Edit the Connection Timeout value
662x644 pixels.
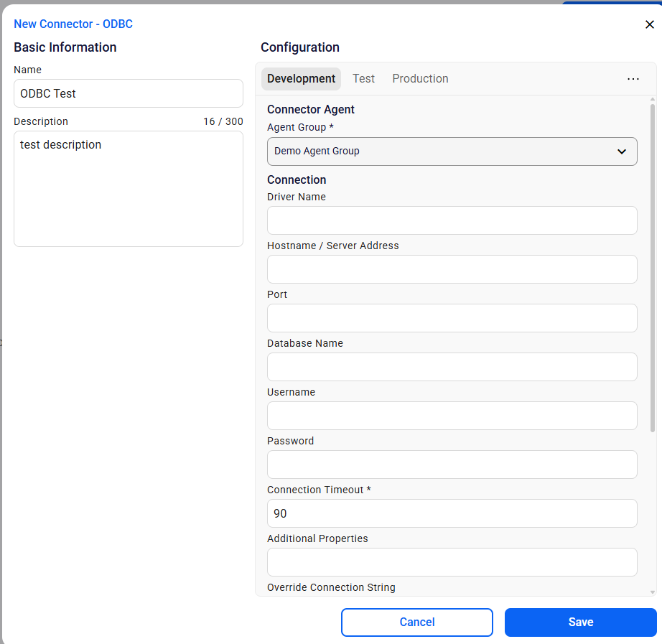452,513
